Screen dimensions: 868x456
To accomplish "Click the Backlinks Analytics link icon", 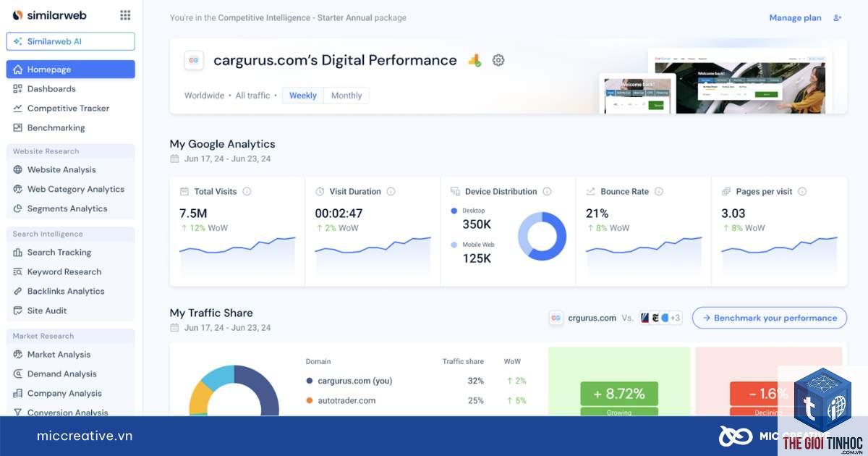I will [18, 292].
